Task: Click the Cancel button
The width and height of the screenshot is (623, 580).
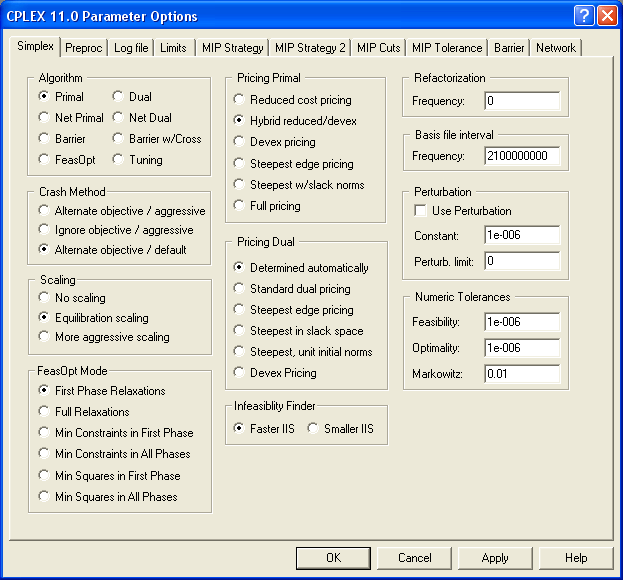Action: (414, 558)
